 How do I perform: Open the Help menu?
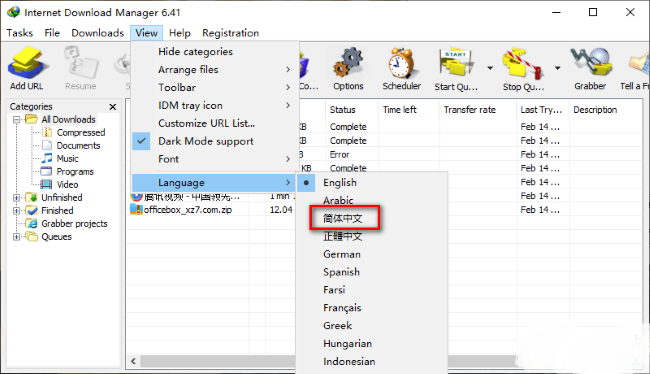(x=180, y=33)
